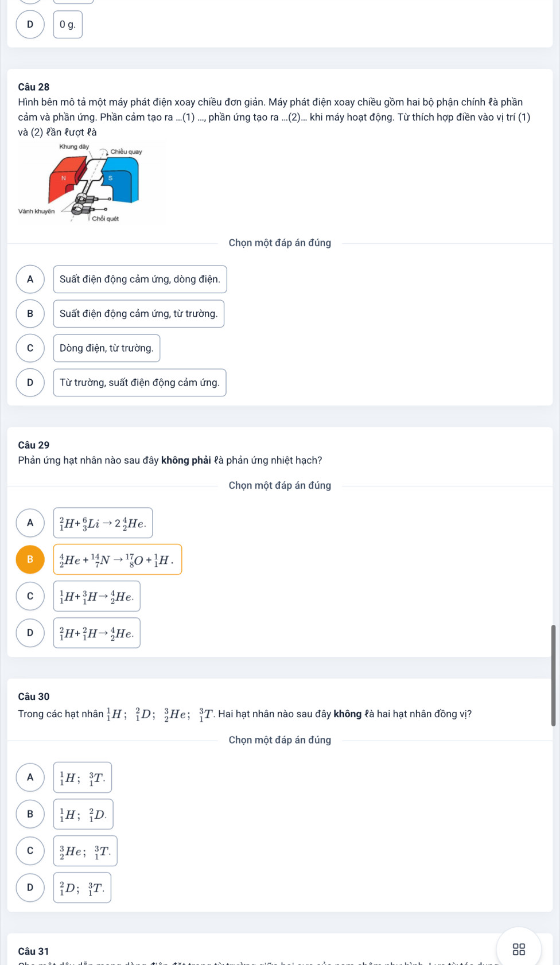Select answer A for Câu 28
This screenshot has height=965, width=560.
point(30,279)
